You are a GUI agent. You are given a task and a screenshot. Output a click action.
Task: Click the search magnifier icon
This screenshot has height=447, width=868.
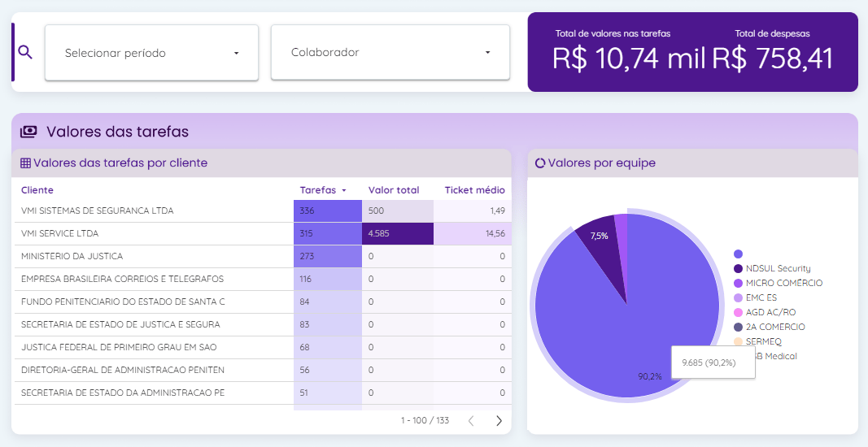pos(25,53)
